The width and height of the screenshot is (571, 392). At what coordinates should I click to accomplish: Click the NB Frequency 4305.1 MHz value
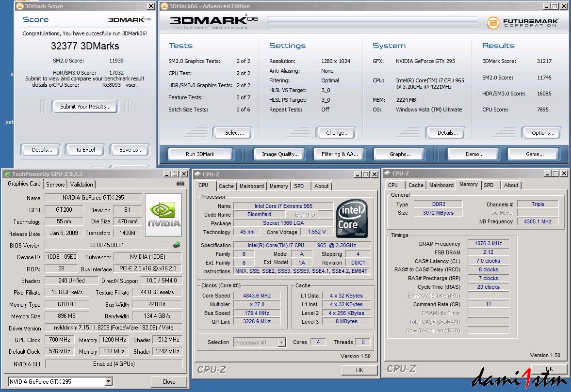pyautogui.click(x=538, y=221)
